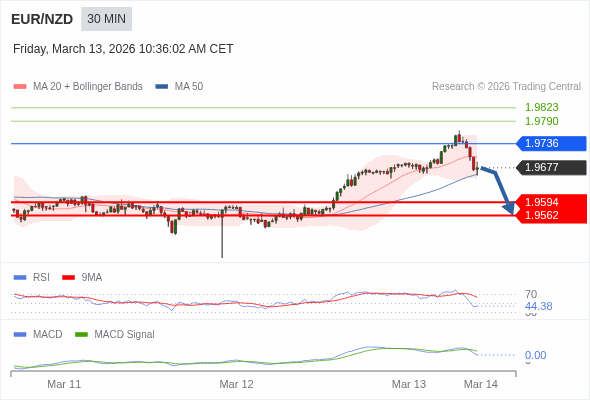Viewport: 590px width, 400px height.
Task: Click the blue 1.9736 pivot price tag
Action: click(551, 143)
